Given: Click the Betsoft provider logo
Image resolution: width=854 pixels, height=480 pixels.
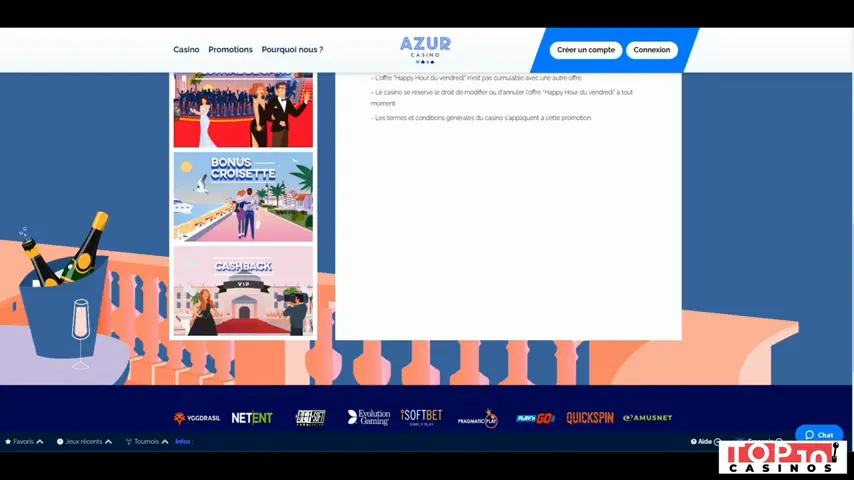Looking at the screenshot, I should coord(310,418).
